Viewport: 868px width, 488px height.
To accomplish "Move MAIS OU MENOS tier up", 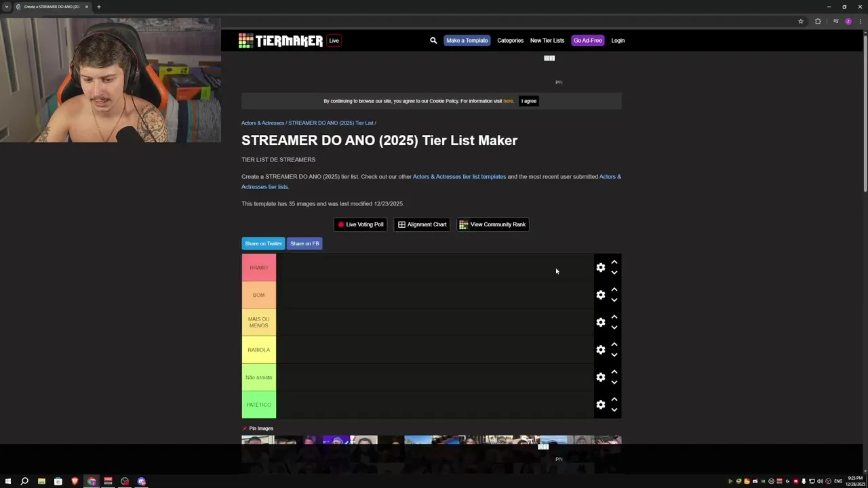I will 614,317.
